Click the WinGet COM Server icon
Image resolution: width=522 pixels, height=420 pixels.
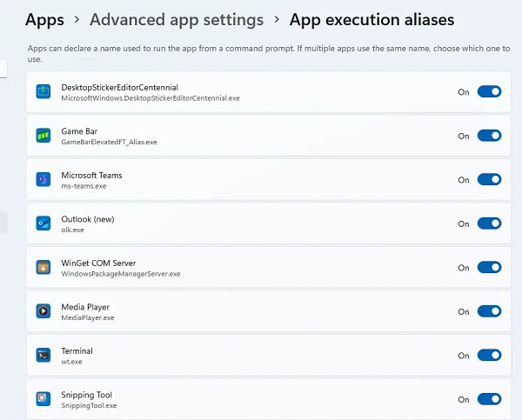[x=43, y=267]
